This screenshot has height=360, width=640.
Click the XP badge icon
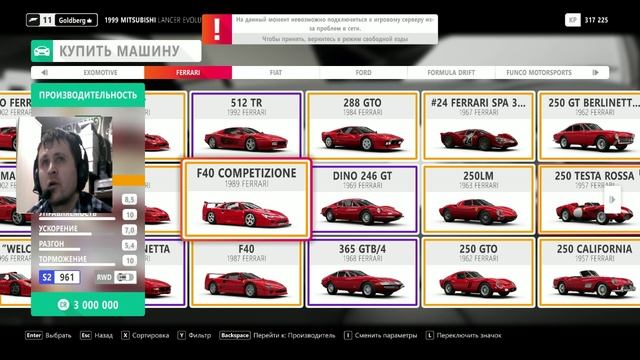[573, 20]
